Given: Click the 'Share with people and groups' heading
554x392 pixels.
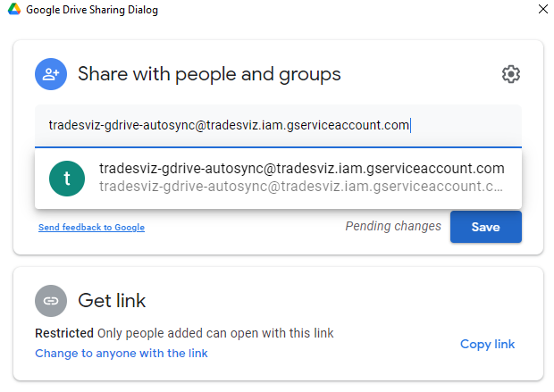Looking at the screenshot, I should 209,74.
